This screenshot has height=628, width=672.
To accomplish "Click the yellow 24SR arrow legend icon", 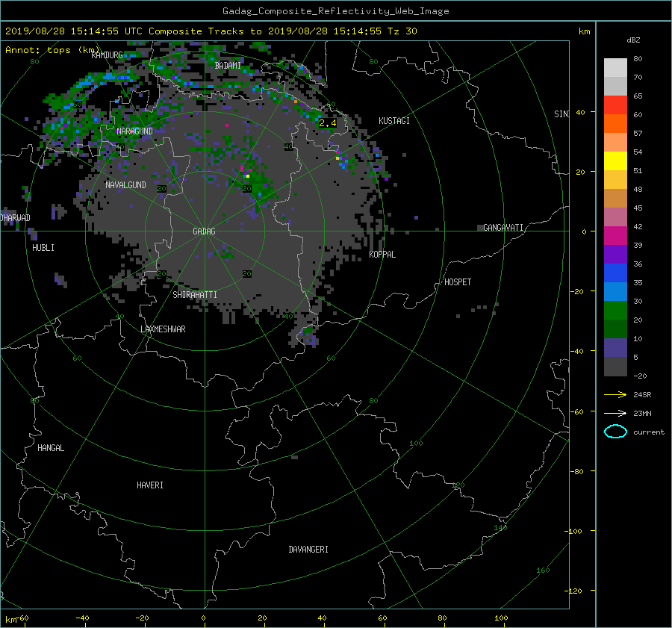I will (615, 394).
